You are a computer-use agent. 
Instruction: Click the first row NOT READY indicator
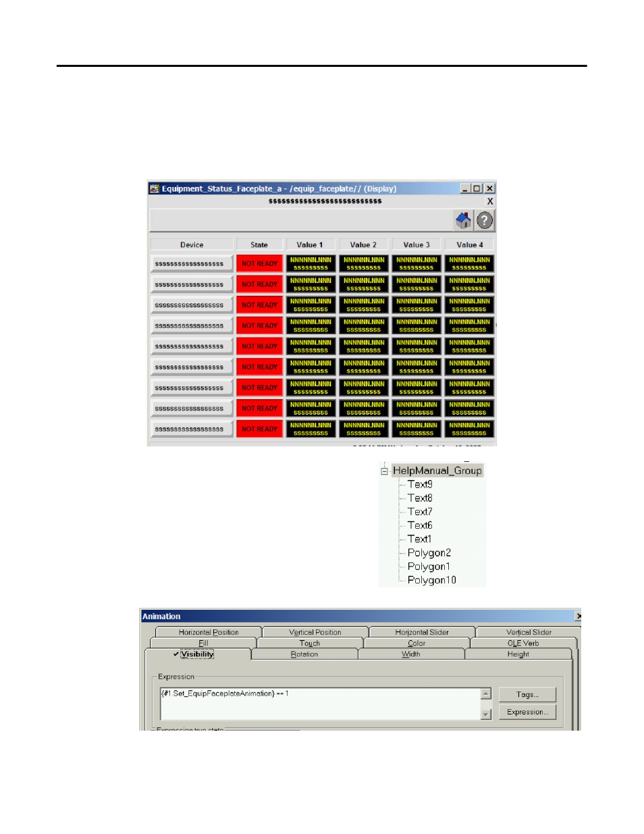point(259,263)
